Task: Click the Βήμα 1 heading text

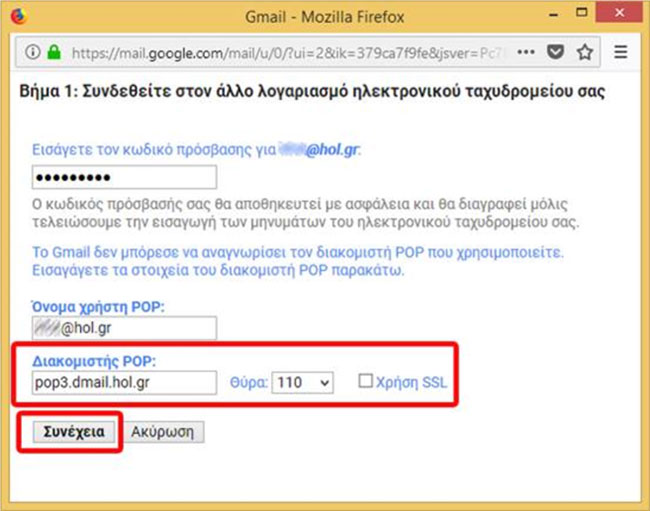Action: click(312, 91)
